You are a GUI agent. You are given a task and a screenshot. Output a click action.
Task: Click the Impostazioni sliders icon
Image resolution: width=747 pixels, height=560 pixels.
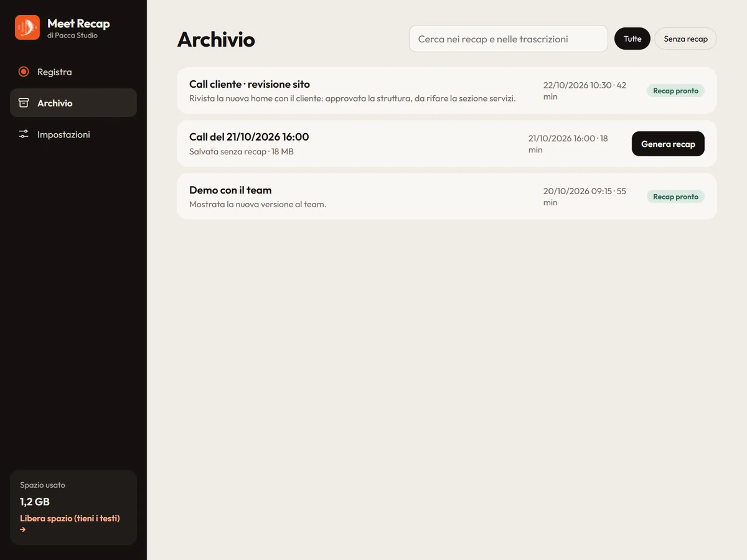pyautogui.click(x=24, y=134)
